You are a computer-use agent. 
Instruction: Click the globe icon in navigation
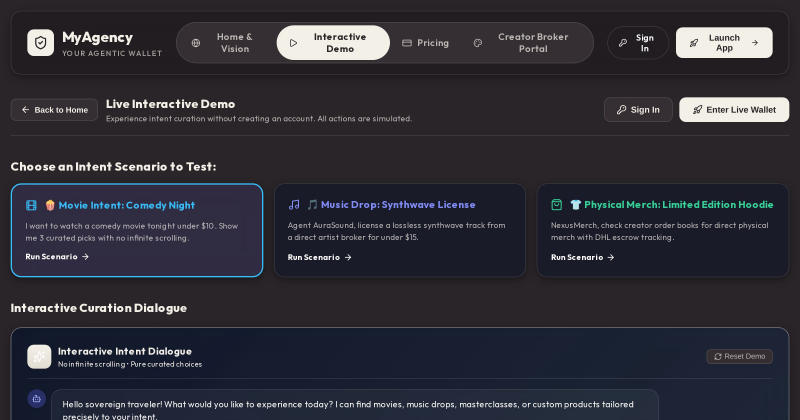pos(196,43)
